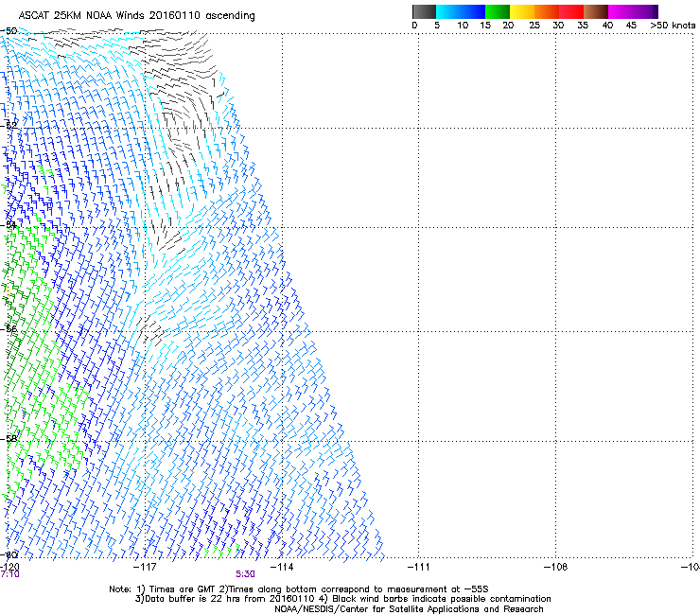Viewport: 700px width, 615px height.
Task: Click the latitude label '-54'
Action: [9, 225]
